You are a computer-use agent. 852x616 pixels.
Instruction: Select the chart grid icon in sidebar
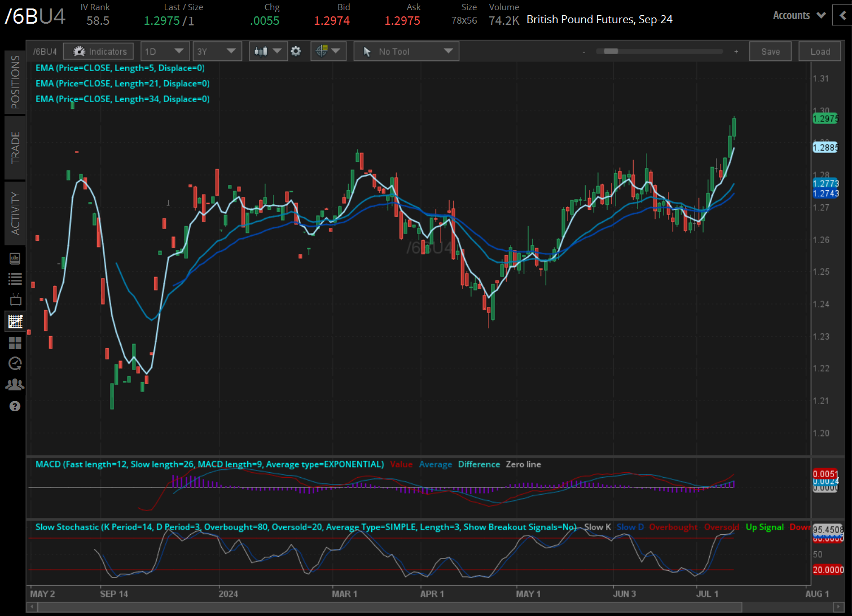click(15, 322)
